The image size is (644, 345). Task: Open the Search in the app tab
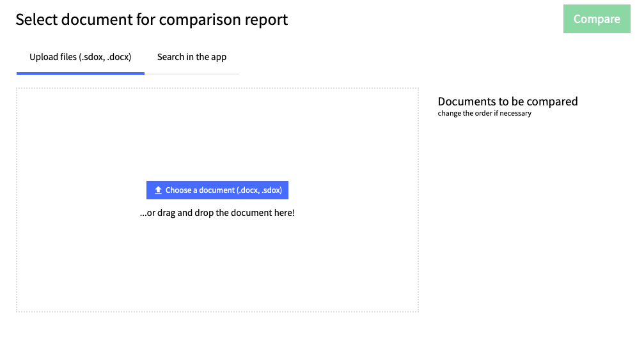click(x=192, y=57)
